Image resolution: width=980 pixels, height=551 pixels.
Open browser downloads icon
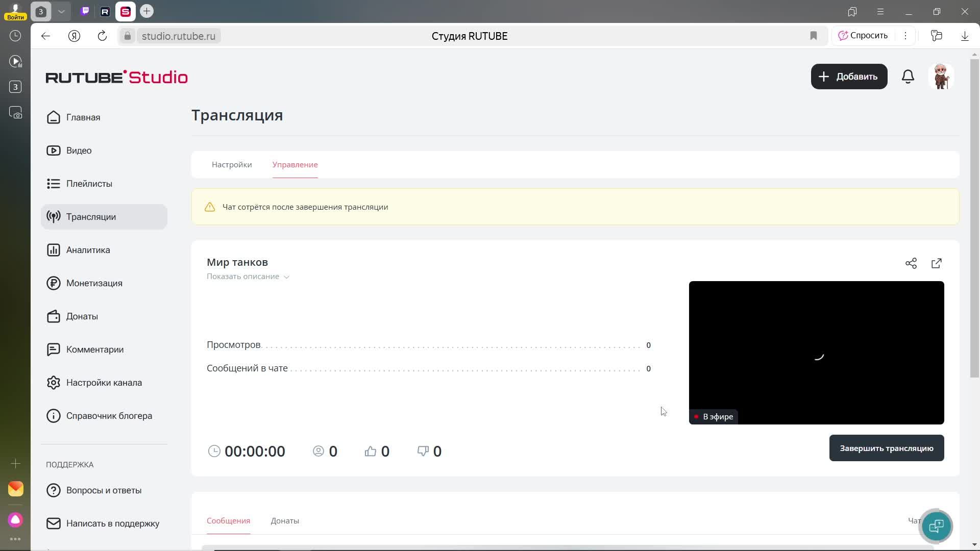965,36
